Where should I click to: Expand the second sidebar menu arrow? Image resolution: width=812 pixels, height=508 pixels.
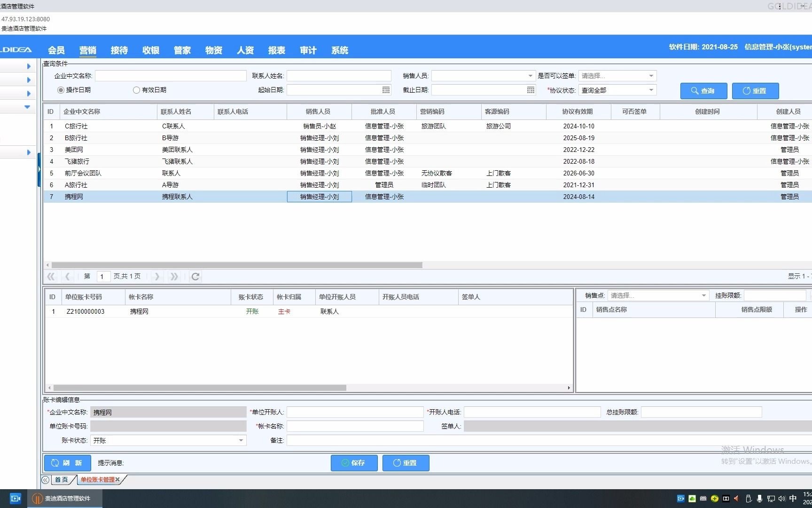29,80
